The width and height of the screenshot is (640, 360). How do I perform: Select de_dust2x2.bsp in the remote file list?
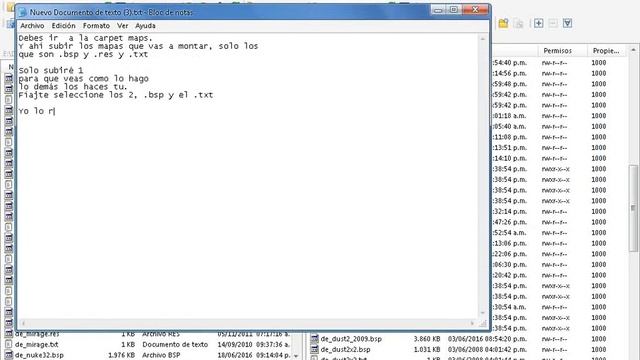tap(345, 349)
